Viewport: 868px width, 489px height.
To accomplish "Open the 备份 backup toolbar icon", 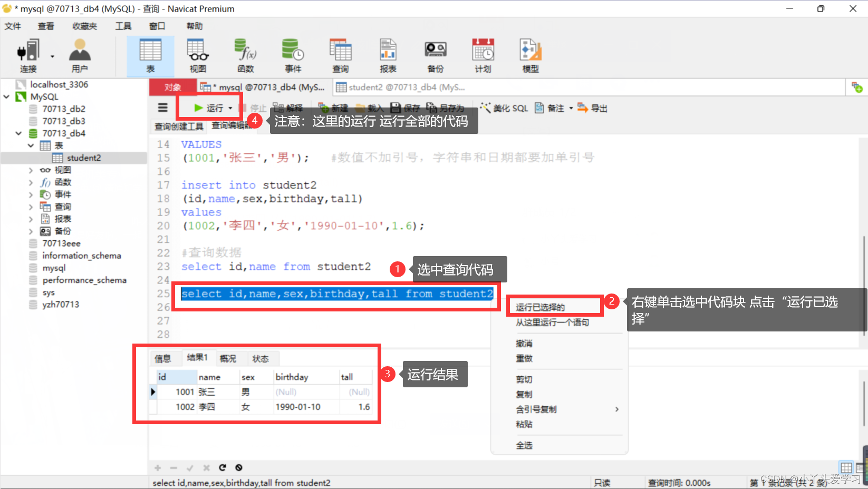I will 436,56.
